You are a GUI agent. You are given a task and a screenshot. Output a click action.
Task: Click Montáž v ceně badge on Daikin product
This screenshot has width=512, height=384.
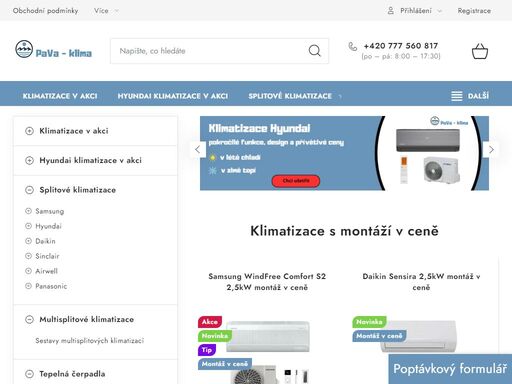coord(379,336)
